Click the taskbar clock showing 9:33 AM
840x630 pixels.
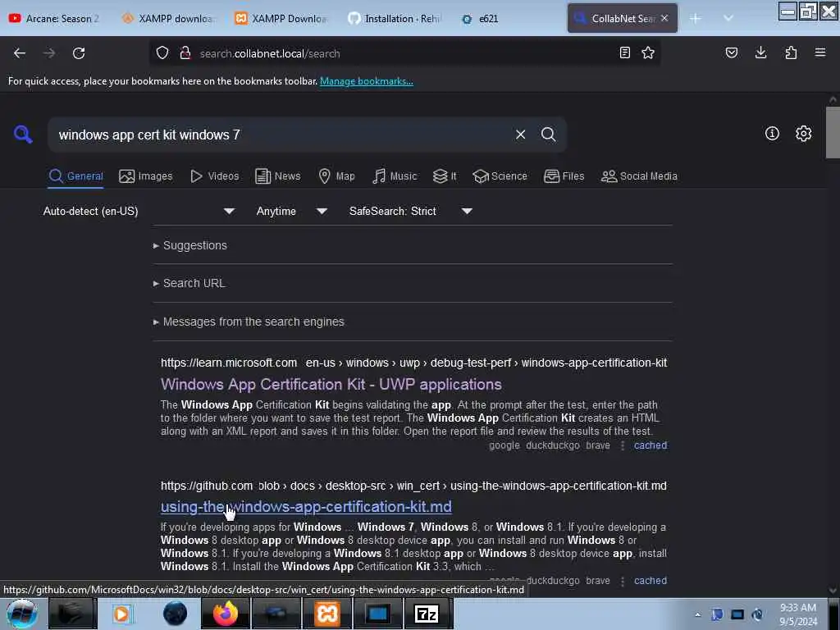click(798, 614)
